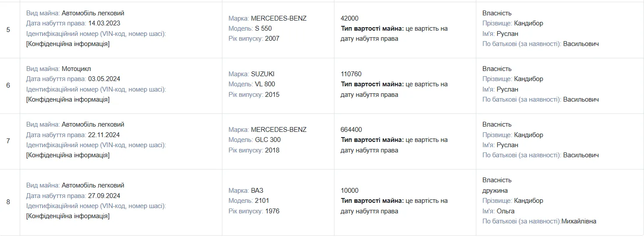
Task: Click the ВАЗ brand text
Action: pos(257,191)
